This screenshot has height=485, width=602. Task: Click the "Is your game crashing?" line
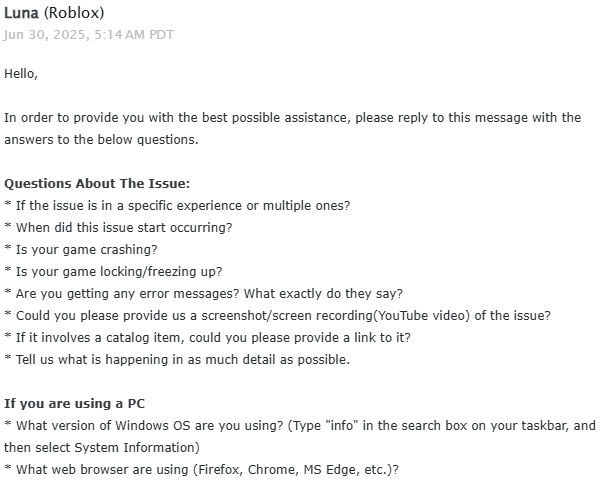[81, 250]
